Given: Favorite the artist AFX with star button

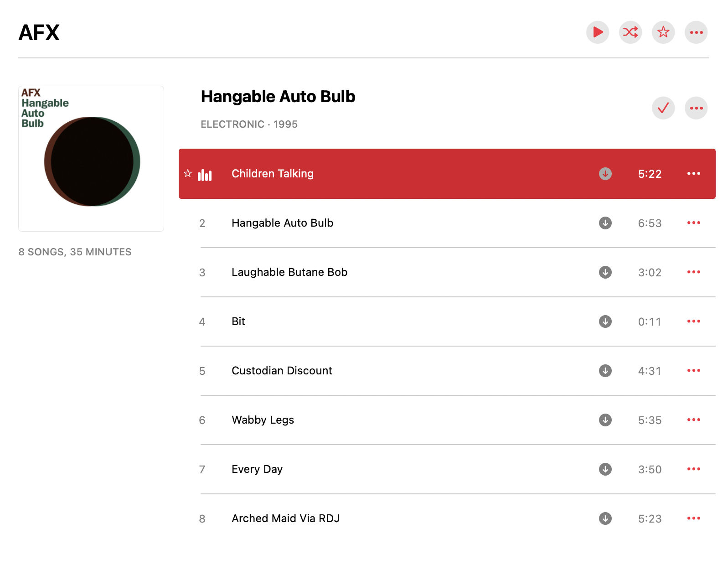Looking at the screenshot, I should (x=663, y=32).
